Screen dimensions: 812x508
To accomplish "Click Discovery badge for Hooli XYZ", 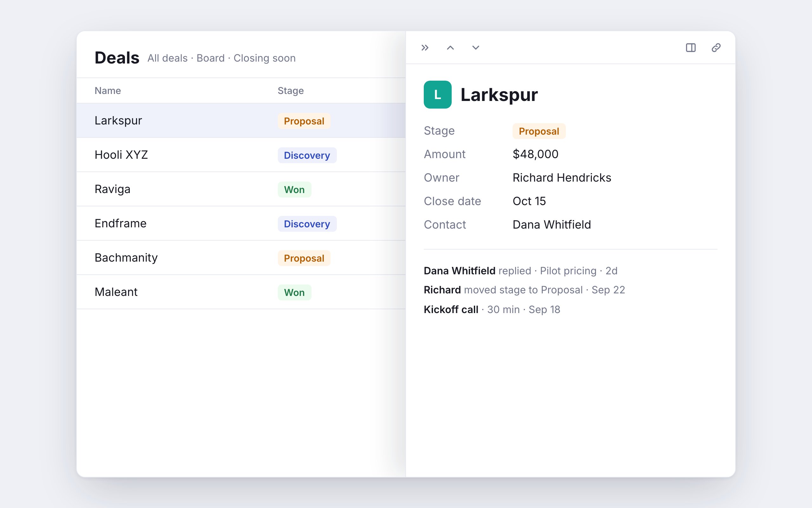I will [x=307, y=155].
